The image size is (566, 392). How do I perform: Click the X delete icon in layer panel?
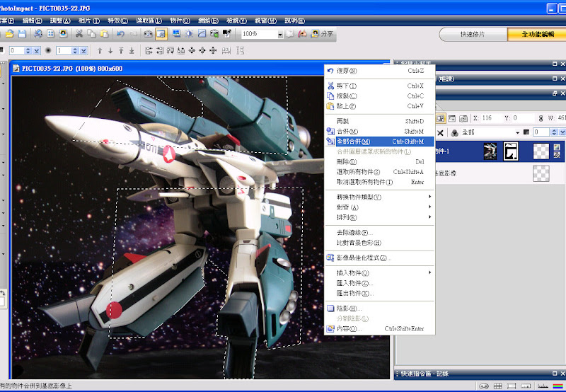[x=440, y=133]
